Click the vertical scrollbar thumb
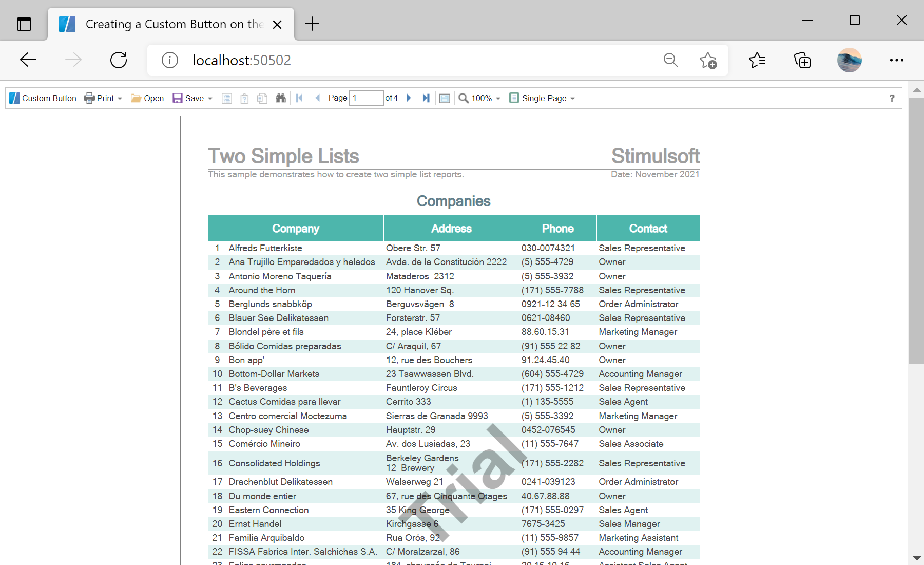924x565 pixels. [x=916, y=231]
